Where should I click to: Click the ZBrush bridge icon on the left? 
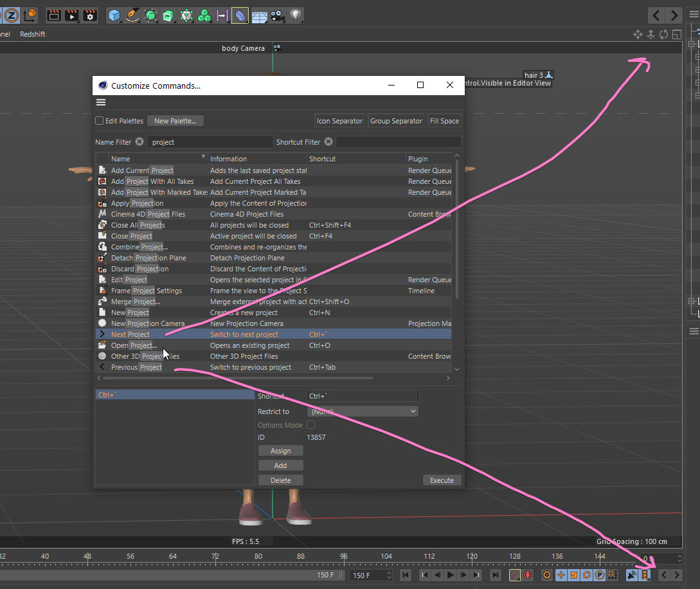12,15
